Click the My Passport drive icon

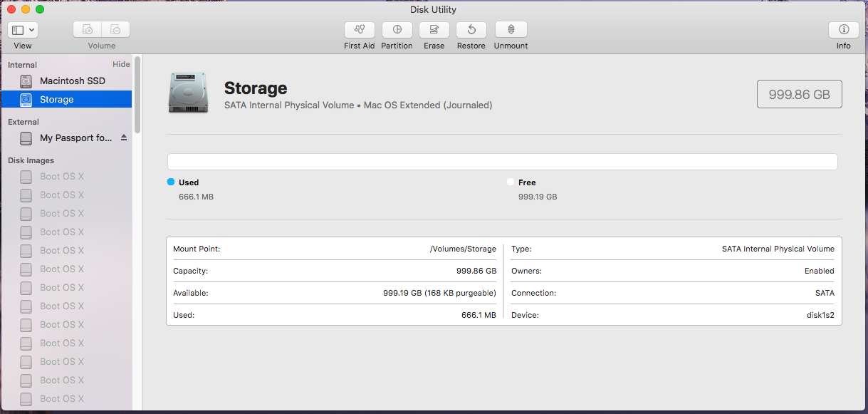tap(26, 138)
